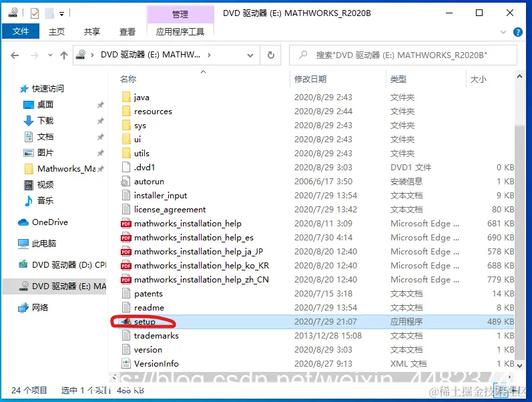Sort by the 大小 column header
This screenshot has width=532, height=402.
coord(479,79)
